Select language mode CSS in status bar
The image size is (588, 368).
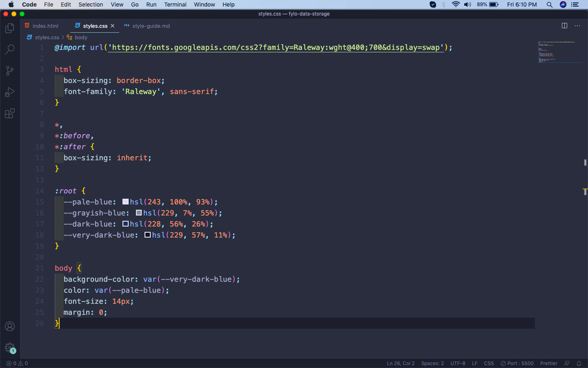point(489,363)
